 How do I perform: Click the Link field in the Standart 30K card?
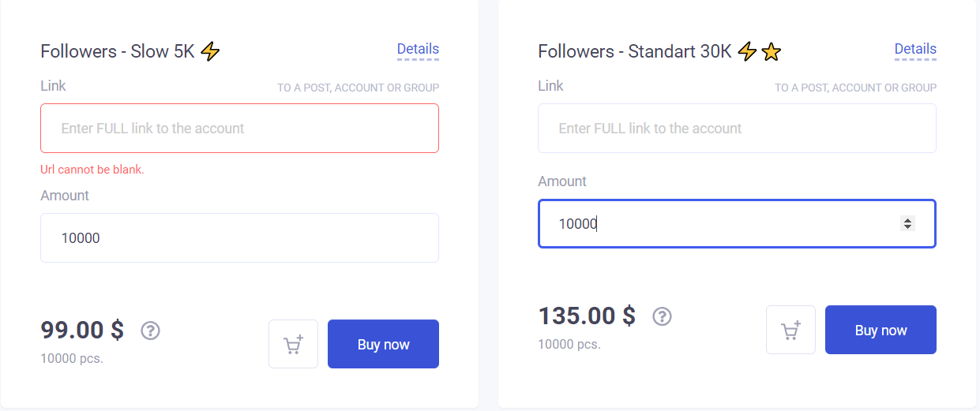737,129
